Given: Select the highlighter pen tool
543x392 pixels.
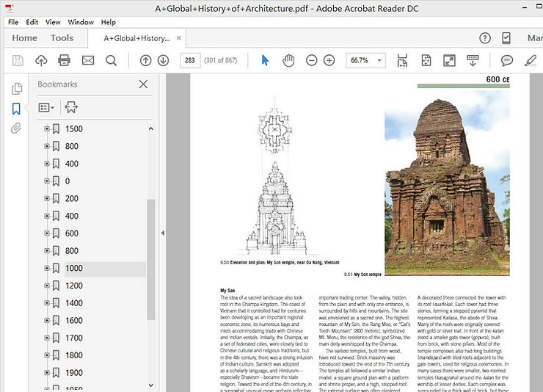Looking at the screenshot, I should [531, 61].
